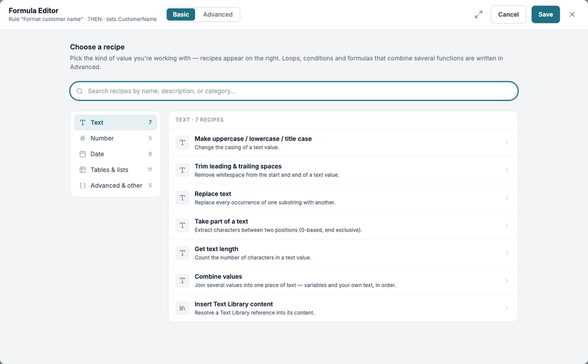The width and height of the screenshot is (588, 364).
Task: Pick the Take part of a text title
Action: point(221,222)
